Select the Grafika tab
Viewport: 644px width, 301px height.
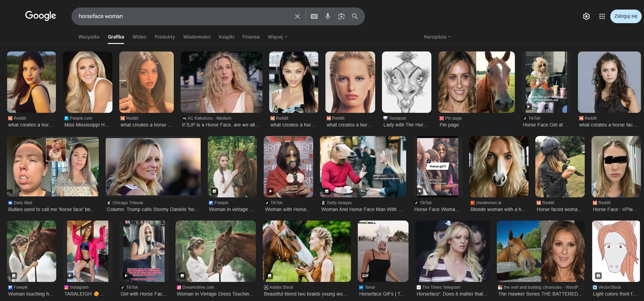coord(116,37)
